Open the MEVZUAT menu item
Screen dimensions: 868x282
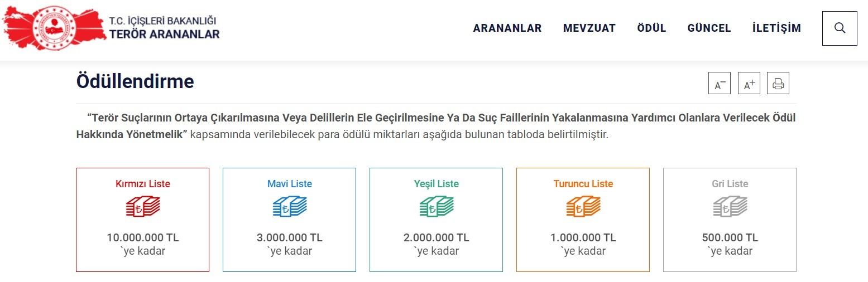point(589,28)
